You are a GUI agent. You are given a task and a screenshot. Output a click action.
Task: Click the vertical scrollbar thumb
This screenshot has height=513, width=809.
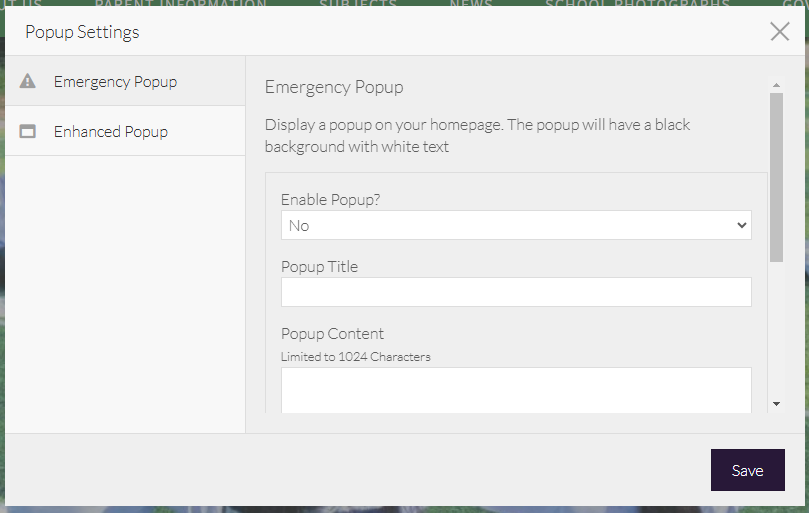[776, 177]
